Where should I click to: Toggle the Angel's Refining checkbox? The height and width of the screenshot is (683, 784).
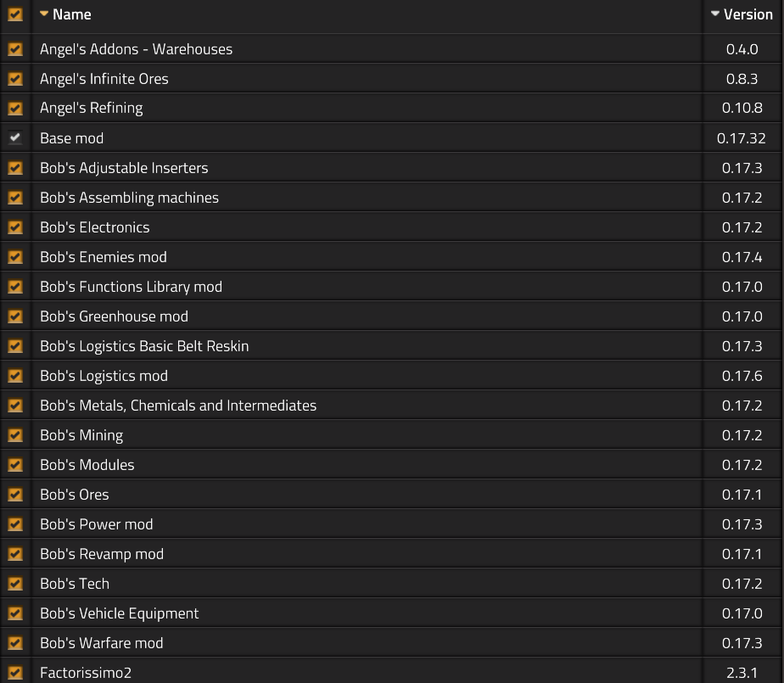(x=15, y=109)
